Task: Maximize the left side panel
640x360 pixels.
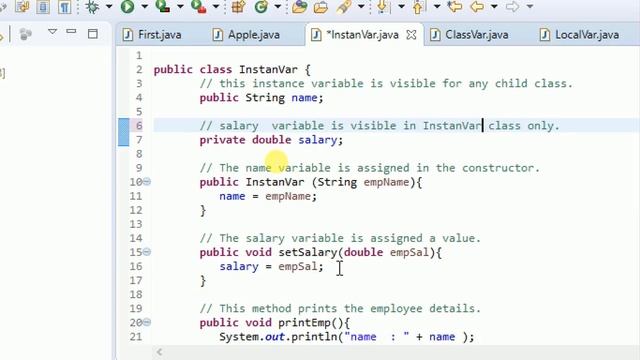Action: point(93,33)
